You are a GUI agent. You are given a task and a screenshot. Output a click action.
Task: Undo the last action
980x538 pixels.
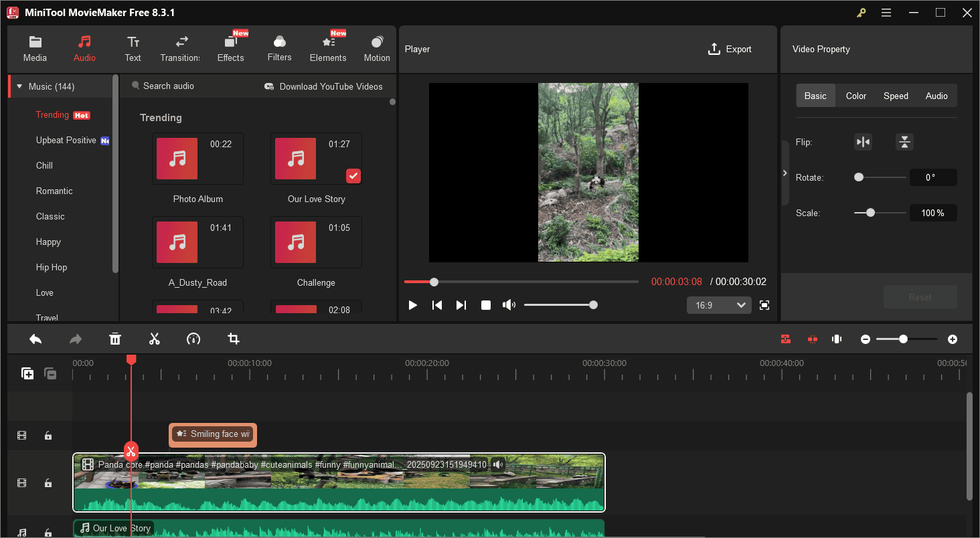(x=35, y=339)
